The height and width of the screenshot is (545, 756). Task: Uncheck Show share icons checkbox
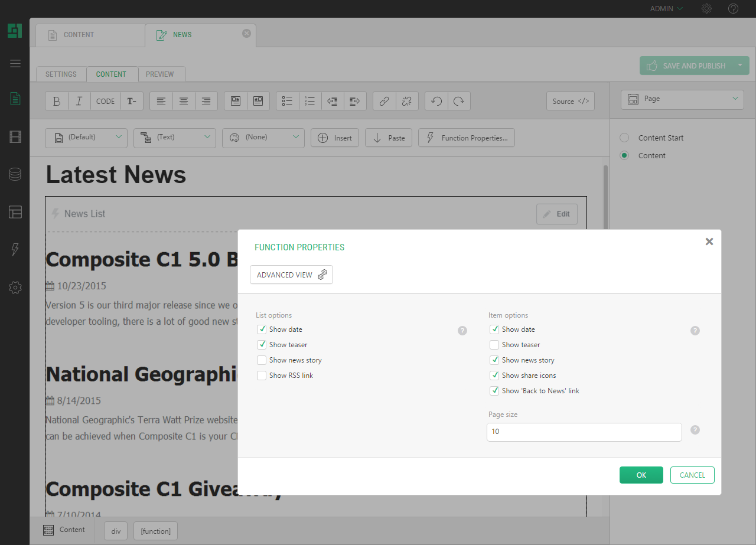(x=494, y=376)
